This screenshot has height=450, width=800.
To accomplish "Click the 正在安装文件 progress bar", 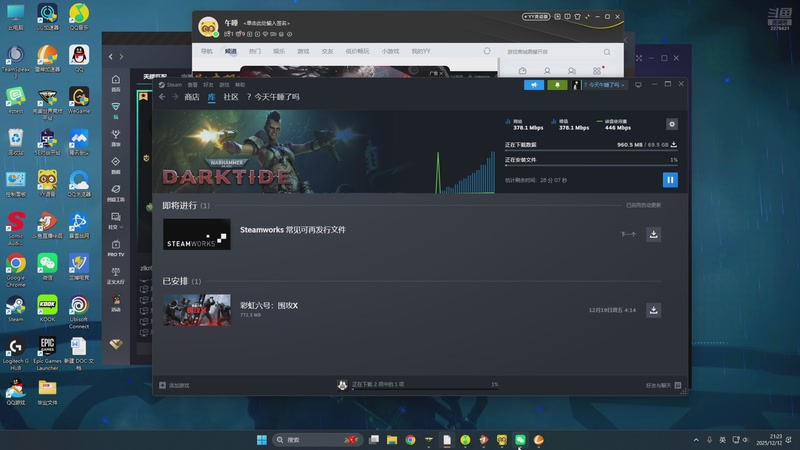I will 591,165.
